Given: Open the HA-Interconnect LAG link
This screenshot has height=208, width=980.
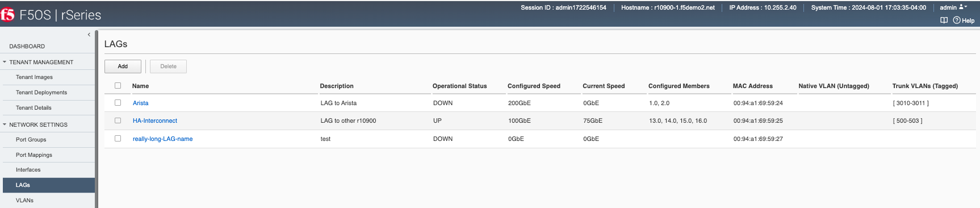Looking at the screenshot, I should [155, 120].
